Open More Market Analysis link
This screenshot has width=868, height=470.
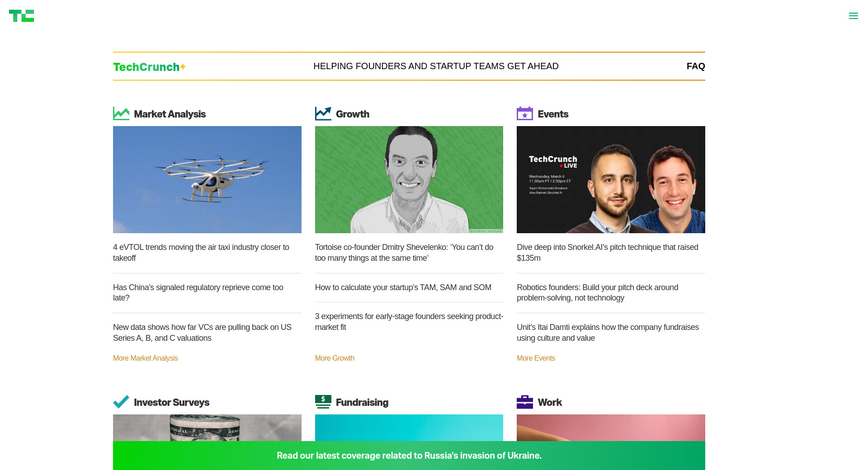coord(145,358)
